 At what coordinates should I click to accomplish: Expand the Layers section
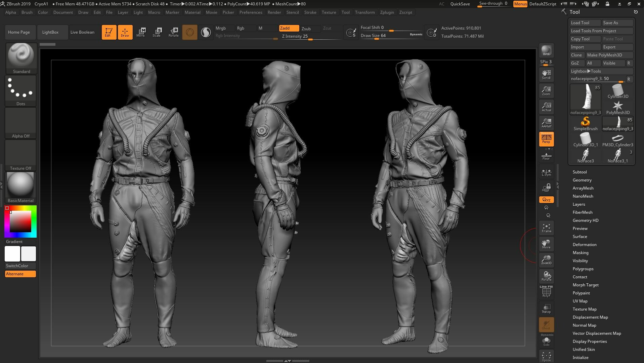pyautogui.click(x=579, y=204)
